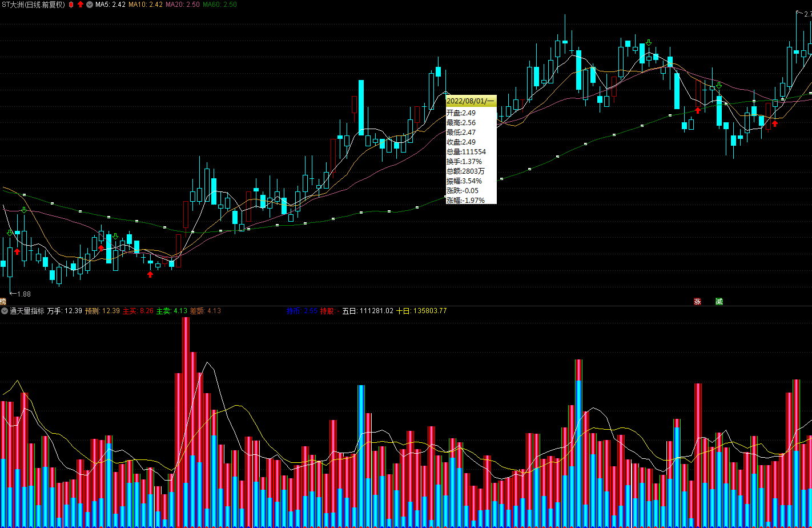Click the 最高:2.56 row in tooltip
The image size is (812, 528).
[471, 123]
